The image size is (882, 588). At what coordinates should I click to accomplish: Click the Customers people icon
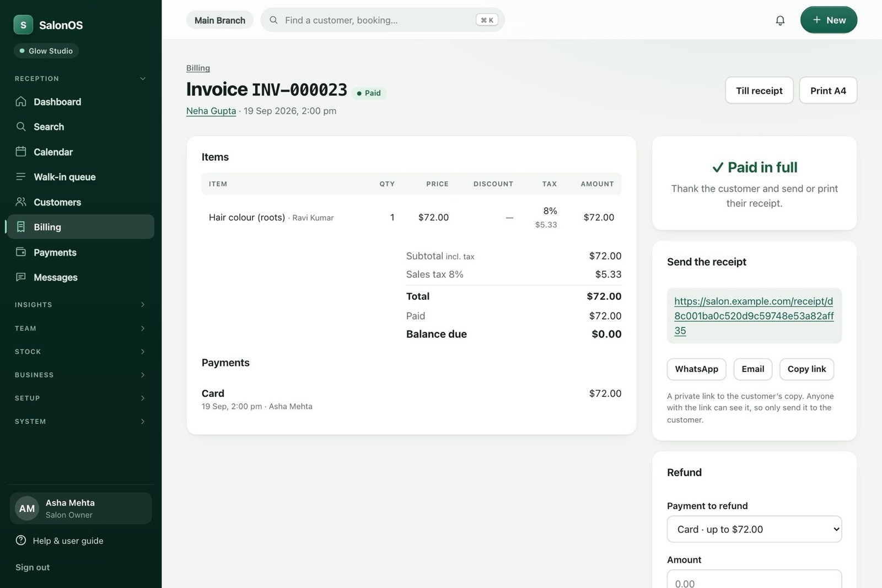[21, 202]
